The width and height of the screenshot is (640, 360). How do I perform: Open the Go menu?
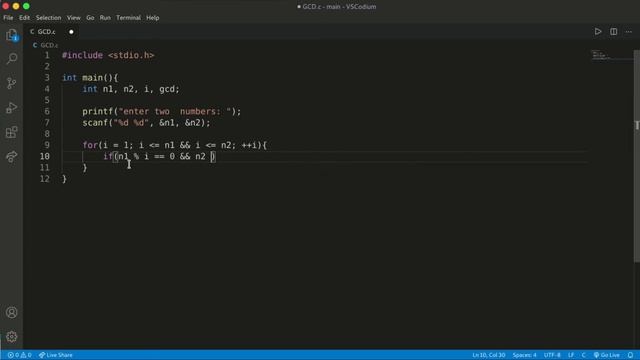(90, 18)
